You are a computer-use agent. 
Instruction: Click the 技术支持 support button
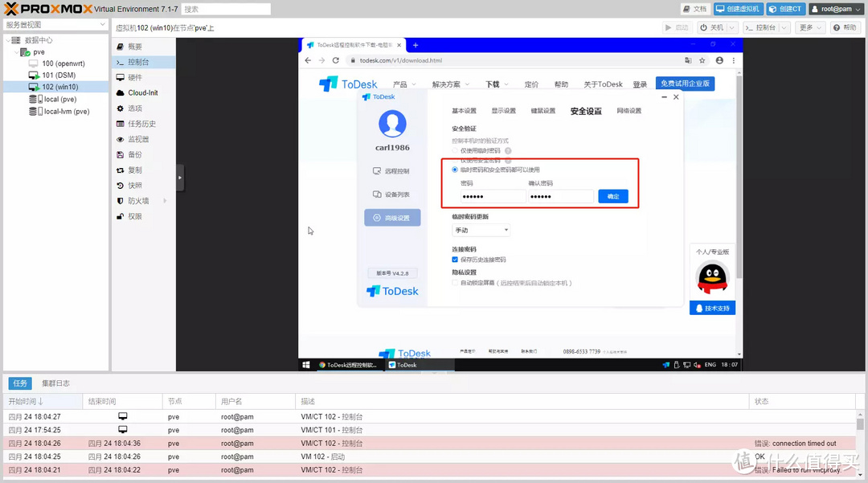[x=712, y=308]
